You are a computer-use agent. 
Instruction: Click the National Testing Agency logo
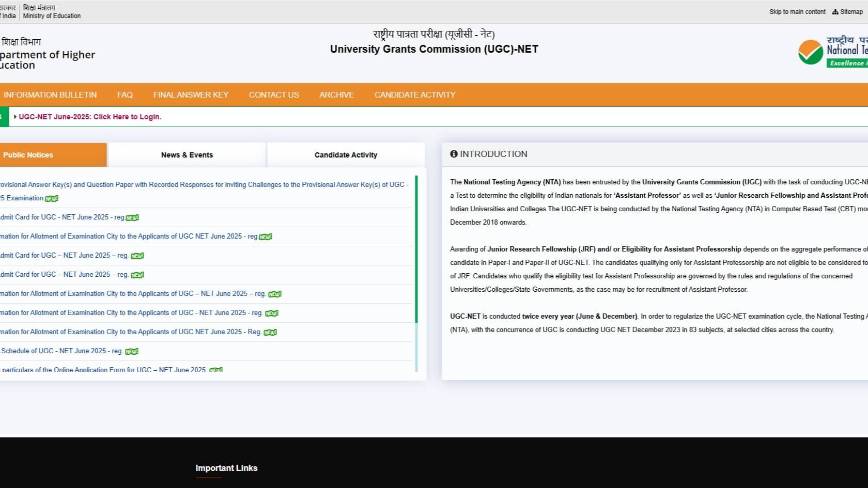(x=811, y=51)
